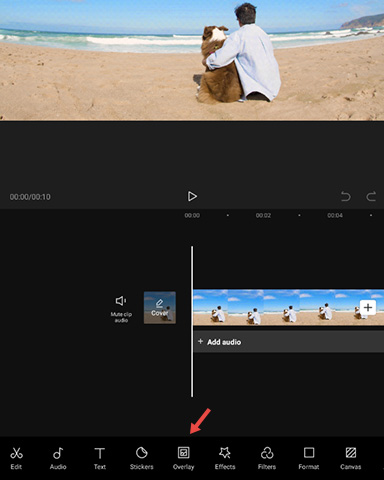Click the 00:00 timeline ruler mark
Screen dimensions: 384x480
coord(192,215)
